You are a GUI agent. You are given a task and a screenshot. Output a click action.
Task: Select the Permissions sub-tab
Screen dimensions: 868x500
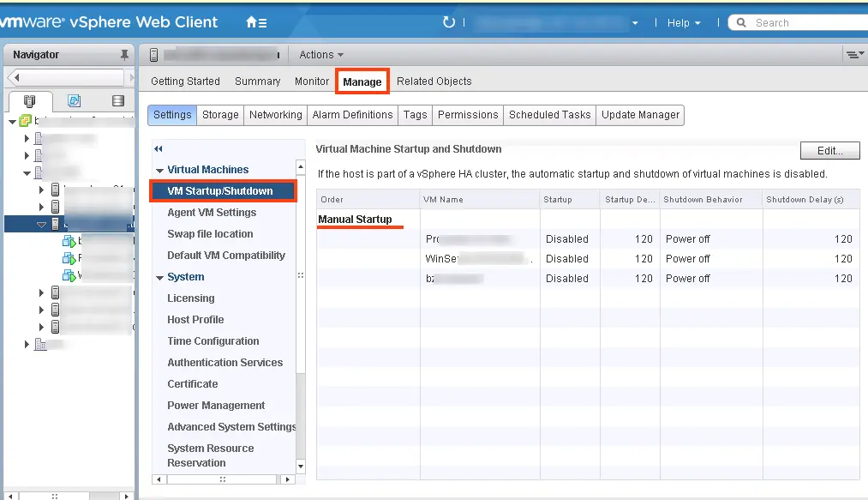pyautogui.click(x=468, y=115)
